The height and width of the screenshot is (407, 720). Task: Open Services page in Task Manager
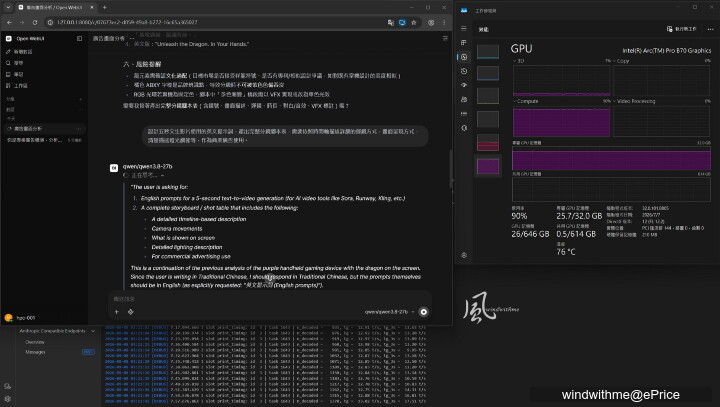pos(464,128)
